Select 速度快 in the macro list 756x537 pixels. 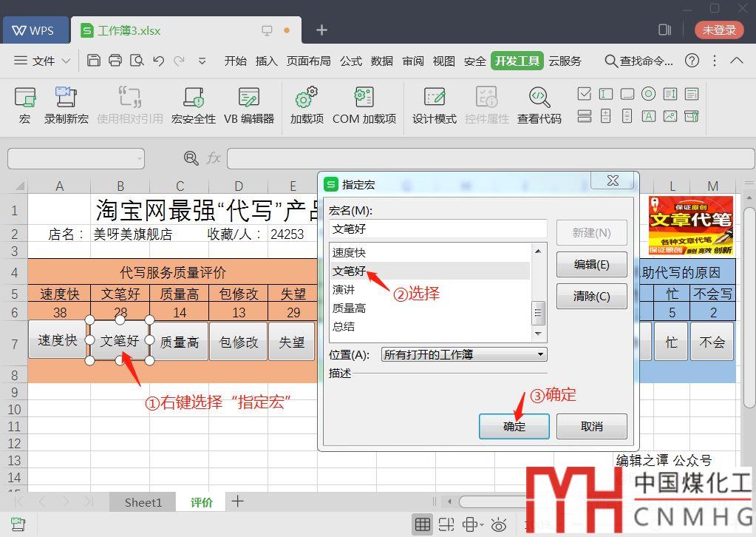pyautogui.click(x=430, y=253)
